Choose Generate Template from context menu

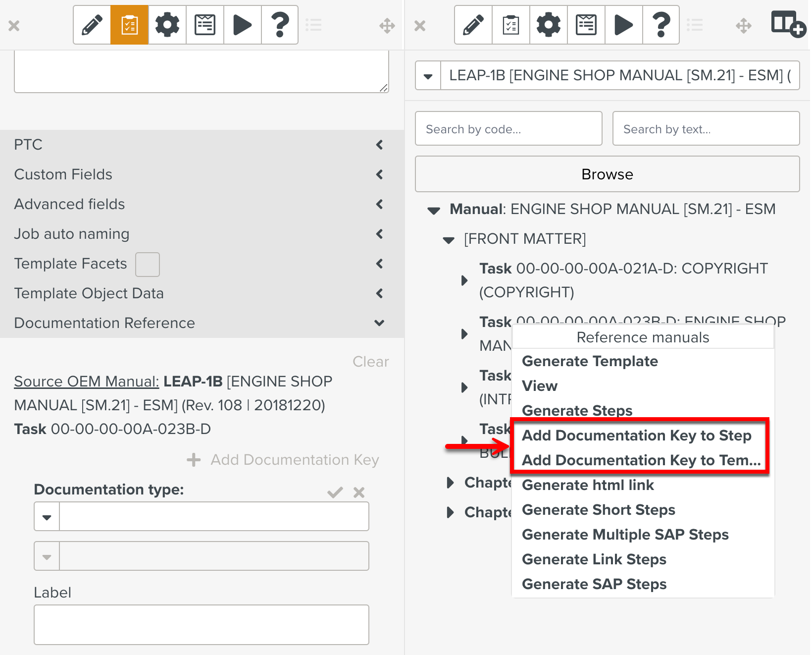590,361
